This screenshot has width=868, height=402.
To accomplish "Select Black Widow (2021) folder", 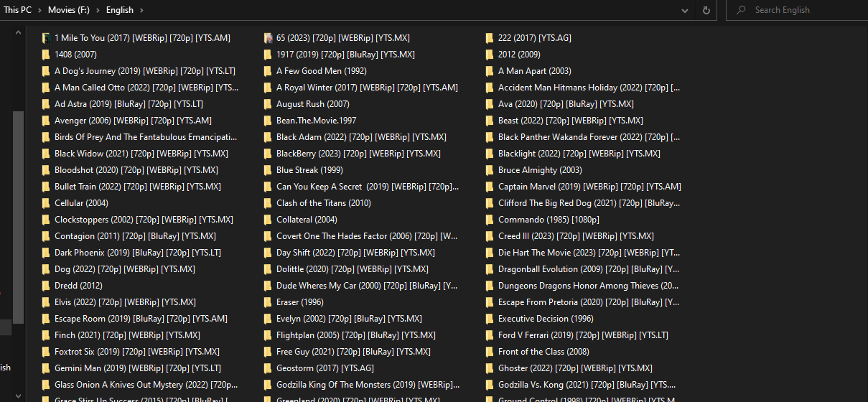I will point(135,154).
